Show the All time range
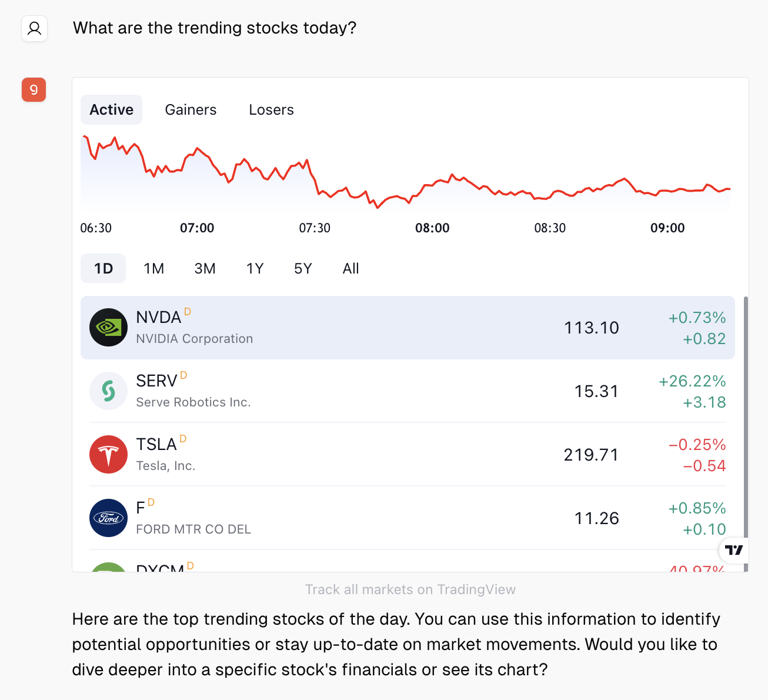Viewport: 768px width, 700px height. pyautogui.click(x=350, y=269)
